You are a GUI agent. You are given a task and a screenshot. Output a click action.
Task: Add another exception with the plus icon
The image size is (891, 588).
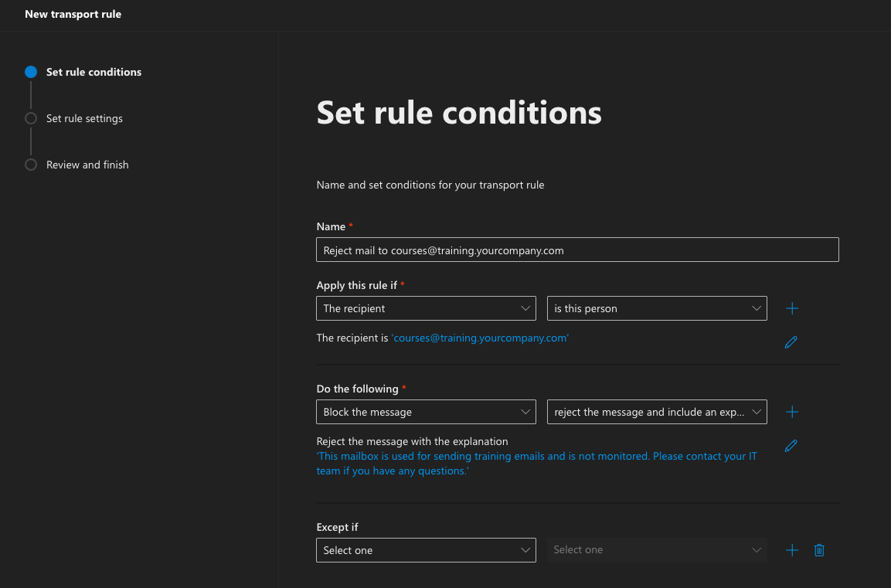[x=792, y=550]
